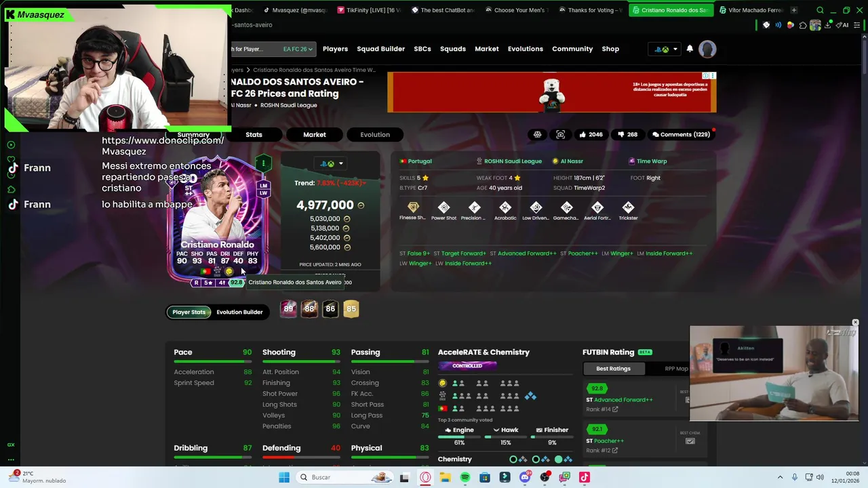Open Comments (1229) section
This screenshot has height=488, width=868.
pyautogui.click(x=681, y=134)
